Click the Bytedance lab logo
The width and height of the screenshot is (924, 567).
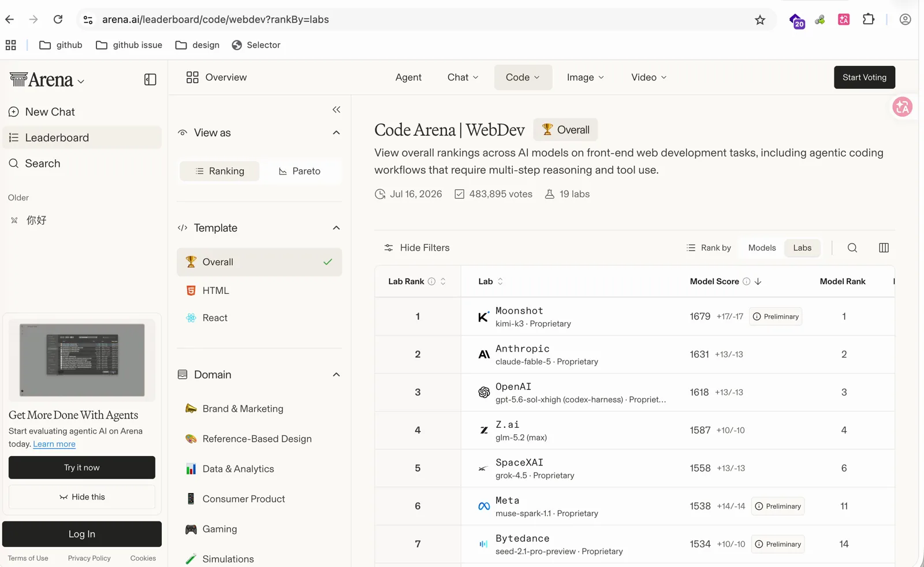pyautogui.click(x=483, y=544)
